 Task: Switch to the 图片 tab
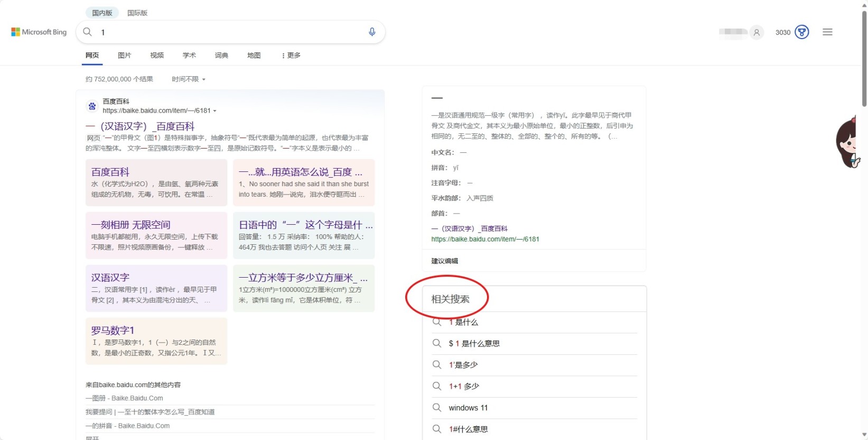[x=124, y=56]
